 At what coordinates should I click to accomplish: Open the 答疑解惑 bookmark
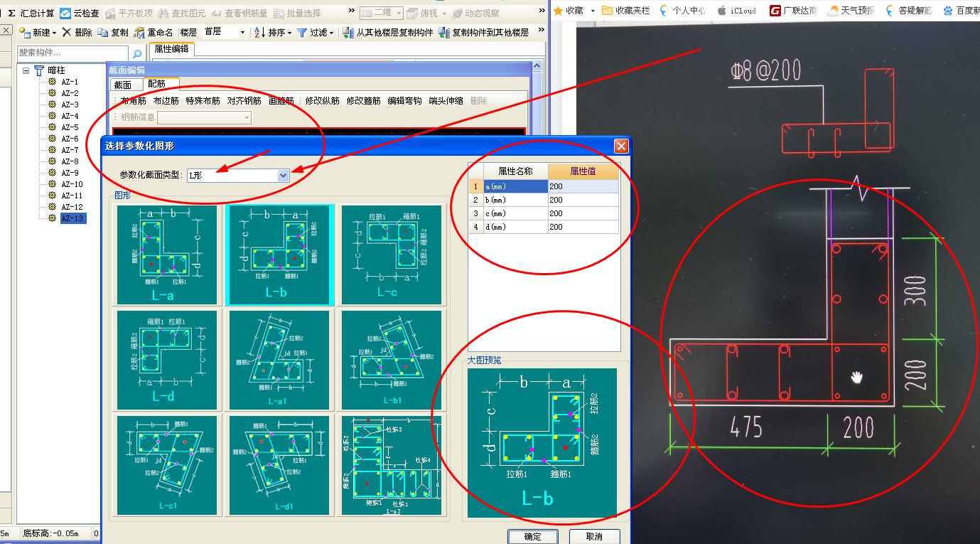pyautogui.click(x=909, y=11)
